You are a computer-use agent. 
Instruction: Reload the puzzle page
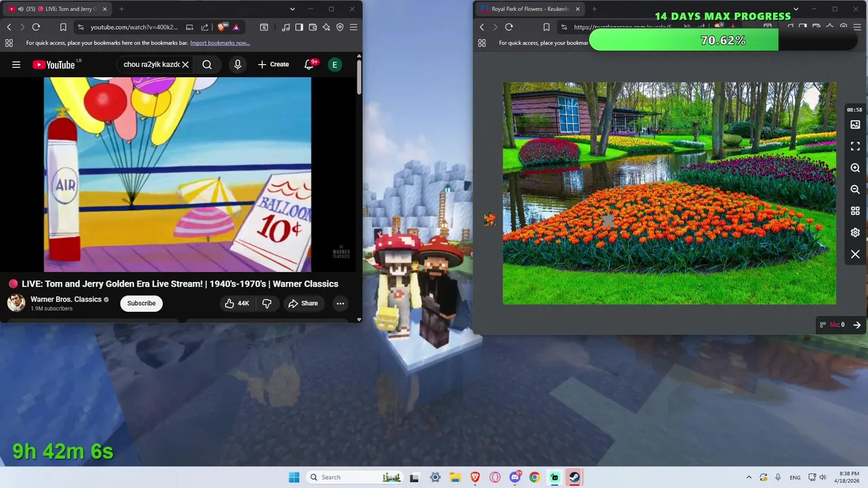tap(509, 27)
